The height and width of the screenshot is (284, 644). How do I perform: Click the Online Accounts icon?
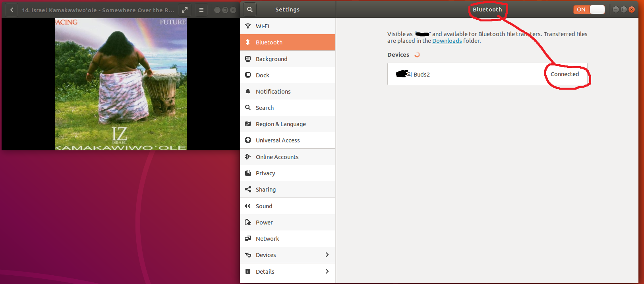click(248, 157)
